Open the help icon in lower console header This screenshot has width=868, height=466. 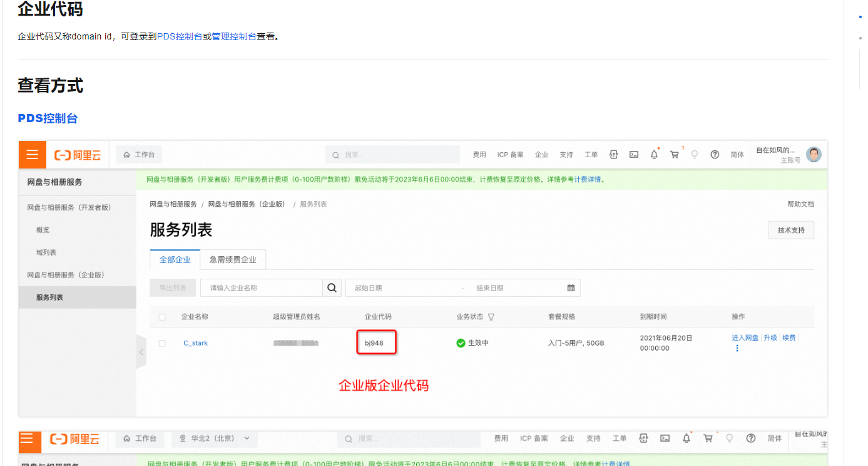click(x=751, y=438)
